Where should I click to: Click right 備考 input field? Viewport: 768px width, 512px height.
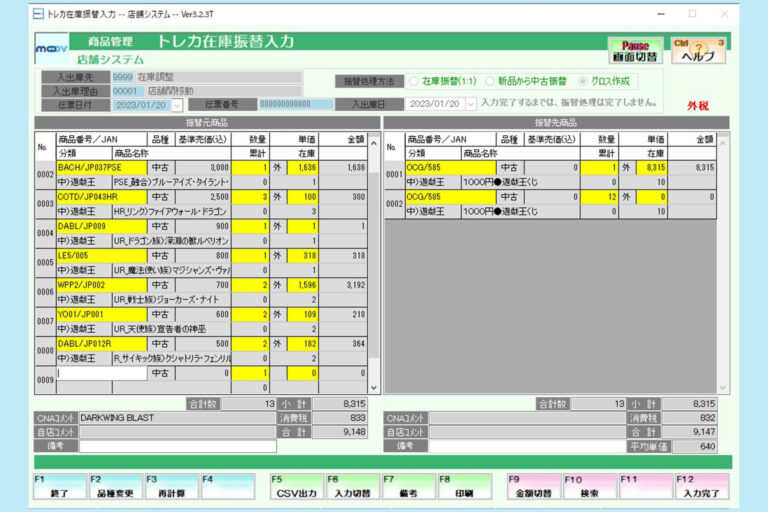coord(528,446)
